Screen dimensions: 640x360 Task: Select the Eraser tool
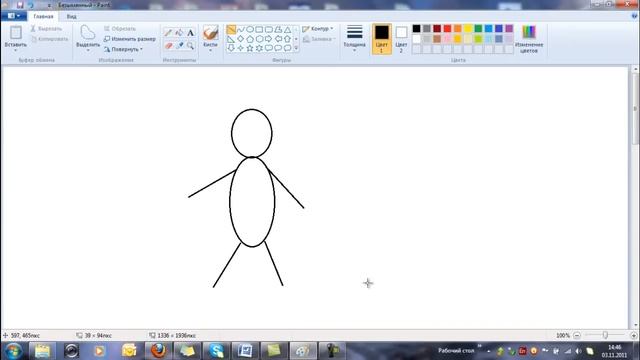click(x=168, y=46)
